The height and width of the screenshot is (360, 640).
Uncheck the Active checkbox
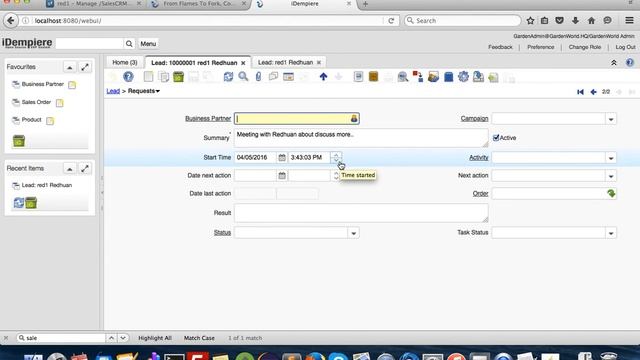click(496, 138)
